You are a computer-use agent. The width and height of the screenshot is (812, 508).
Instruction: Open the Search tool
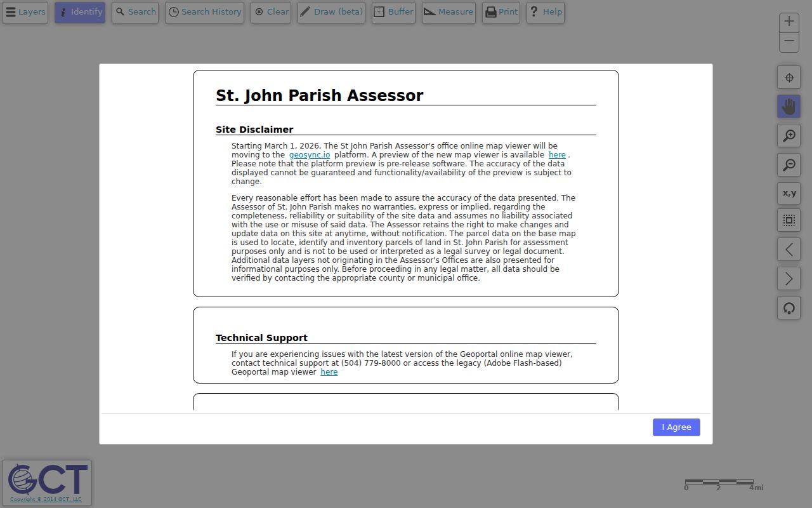coord(135,12)
